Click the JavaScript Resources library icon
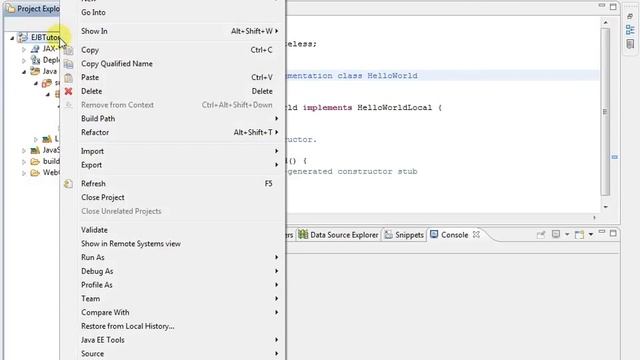 pos(36,151)
